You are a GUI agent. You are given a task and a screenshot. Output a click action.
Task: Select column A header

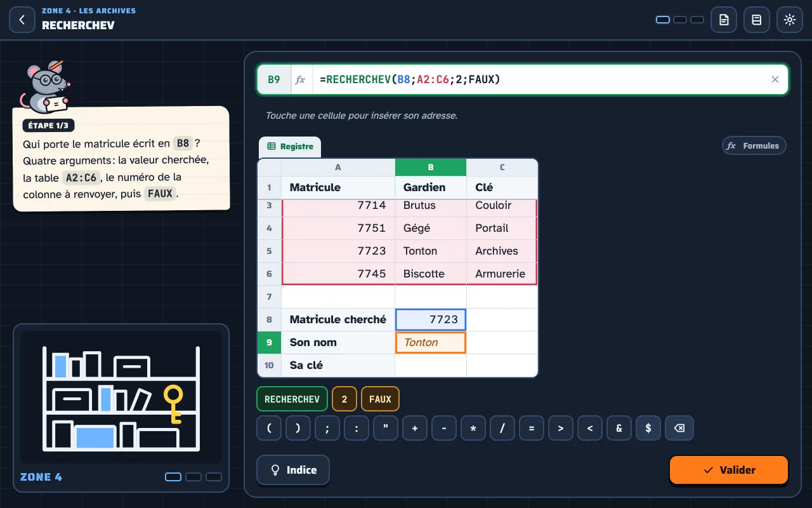point(338,168)
